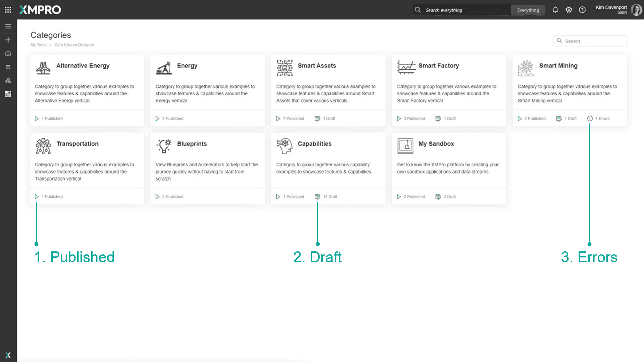The height and width of the screenshot is (362, 644).
Task: Click the Blueprints lightbulb icon
Action: pos(163,145)
